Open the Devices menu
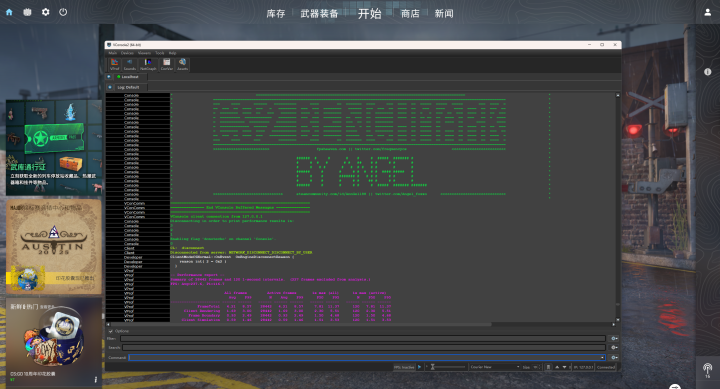 coord(127,53)
